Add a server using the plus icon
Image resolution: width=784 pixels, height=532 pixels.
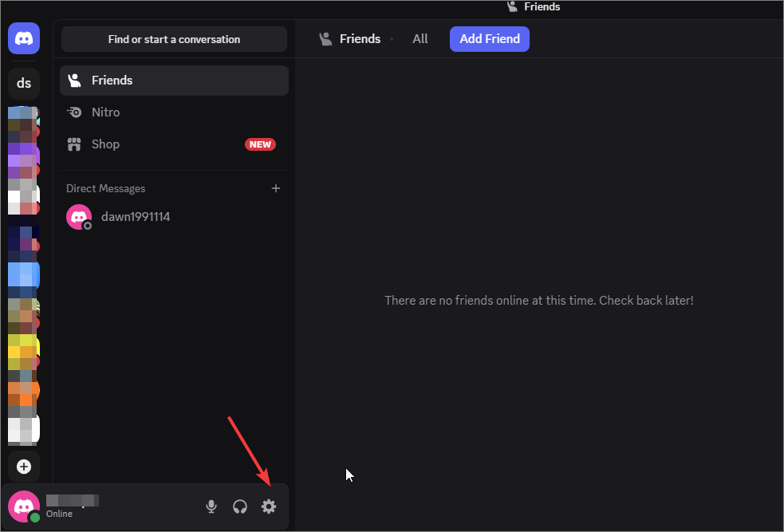coord(23,467)
